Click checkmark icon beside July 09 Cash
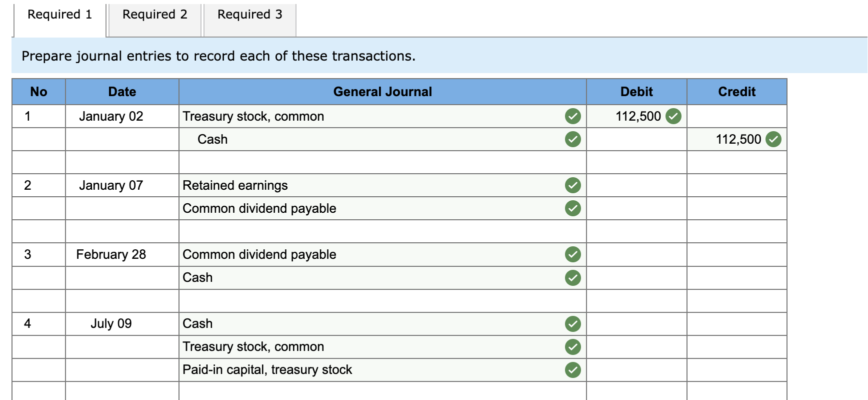Screen dimensions: 868x400 573,323
